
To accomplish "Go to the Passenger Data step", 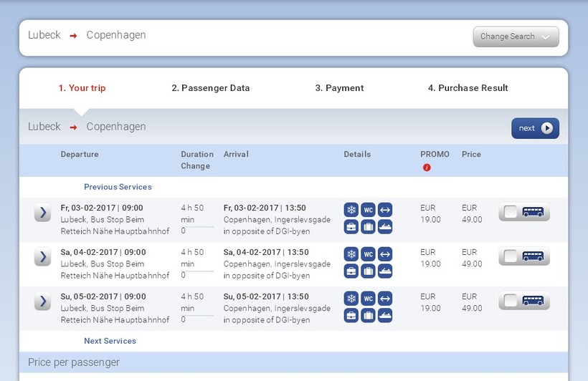I will [x=210, y=88].
